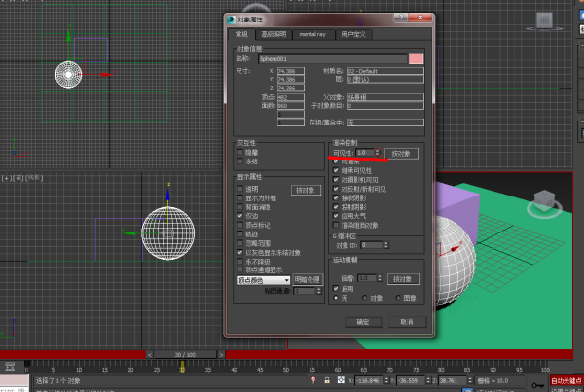Step time slider forward with right arrow
The image size is (584, 392).
[221, 355]
